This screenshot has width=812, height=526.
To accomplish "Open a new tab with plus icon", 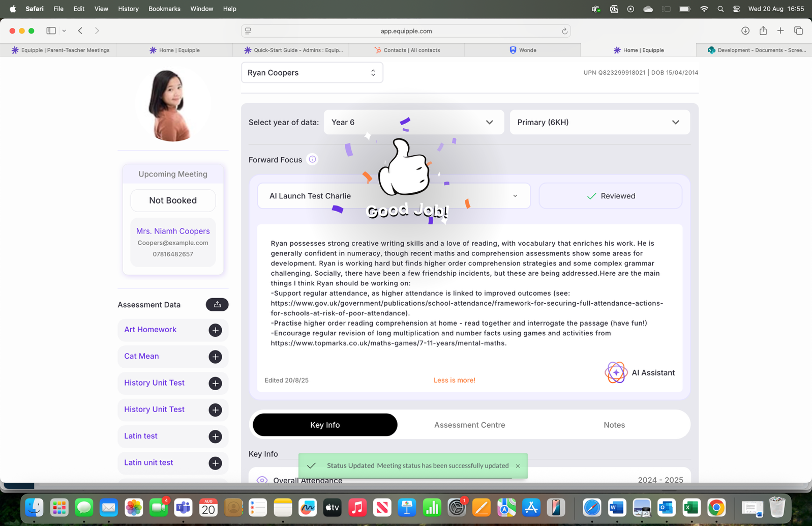I will point(780,31).
